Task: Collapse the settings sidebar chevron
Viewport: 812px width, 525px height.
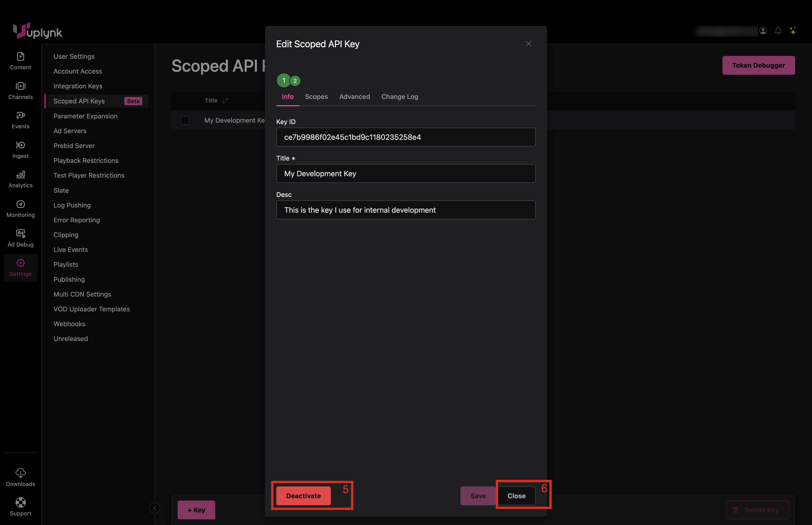Action: tap(154, 508)
